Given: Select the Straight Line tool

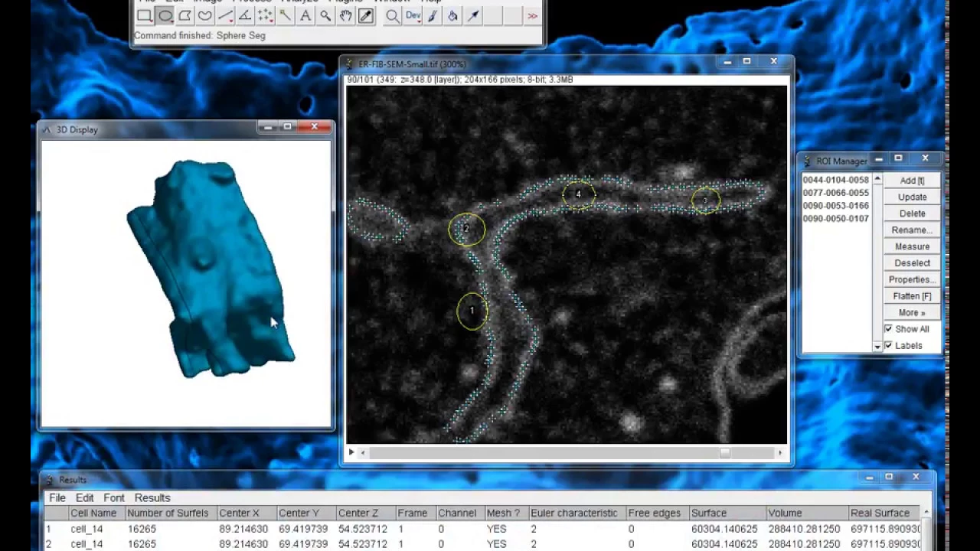Looking at the screenshot, I should [225, 15].
